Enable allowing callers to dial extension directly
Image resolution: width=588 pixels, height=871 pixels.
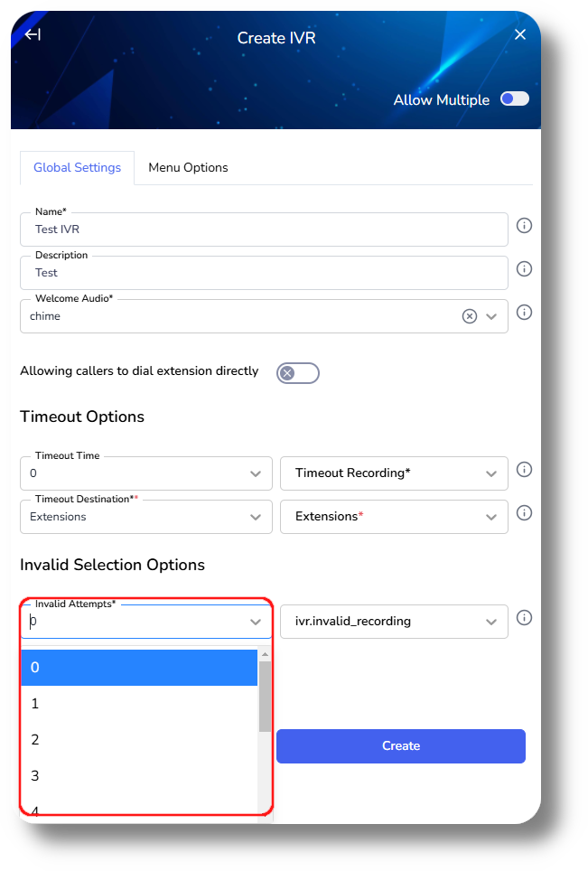298,373
